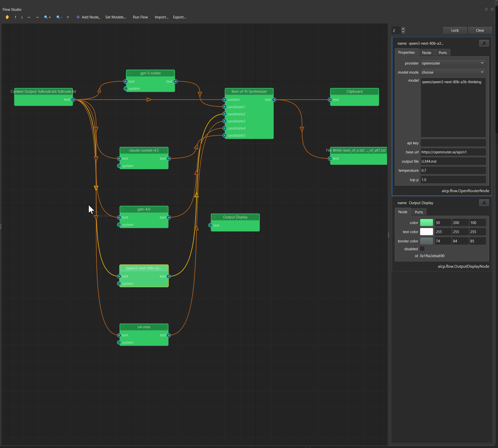Zoom out with the magnifier minus icon
Screen dimensions: 498x448
click(x=59, y=17)
